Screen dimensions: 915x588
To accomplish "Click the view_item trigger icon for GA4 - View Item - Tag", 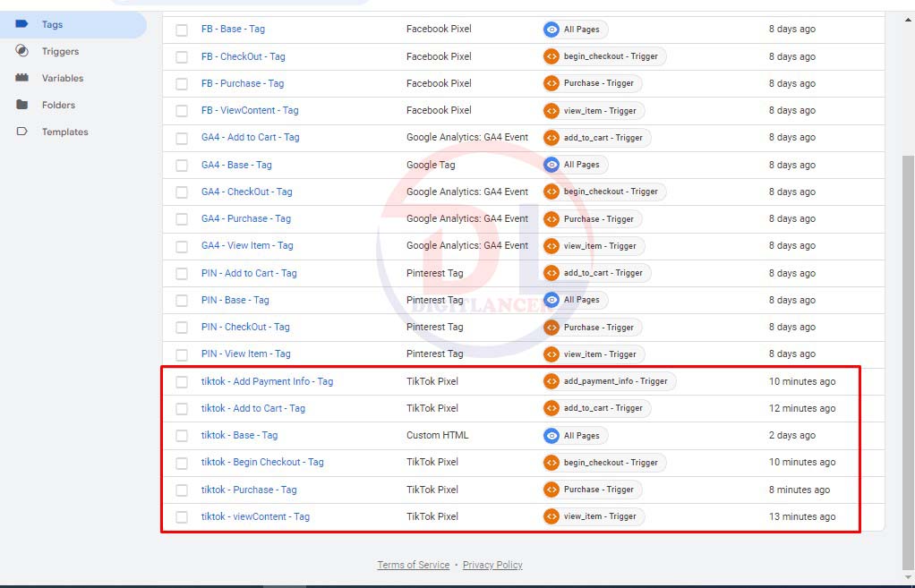I will [x=551, y=245].
